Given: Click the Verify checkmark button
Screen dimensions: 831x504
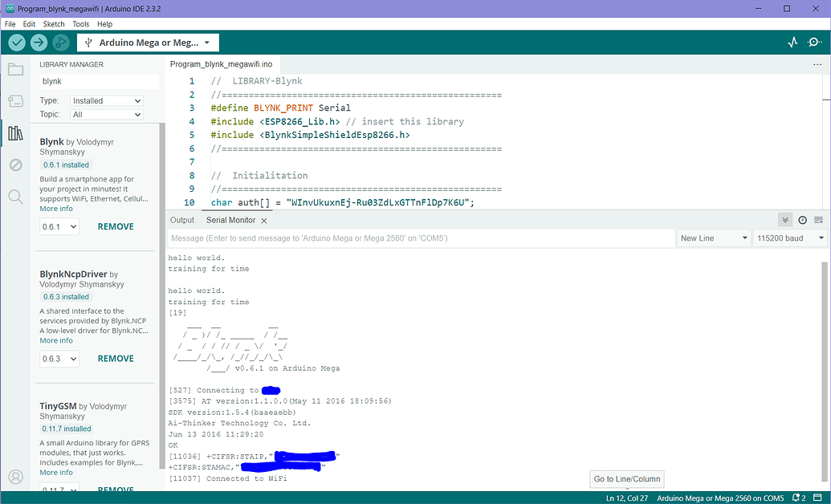Looking at the screenshot, I should [17, 43].
